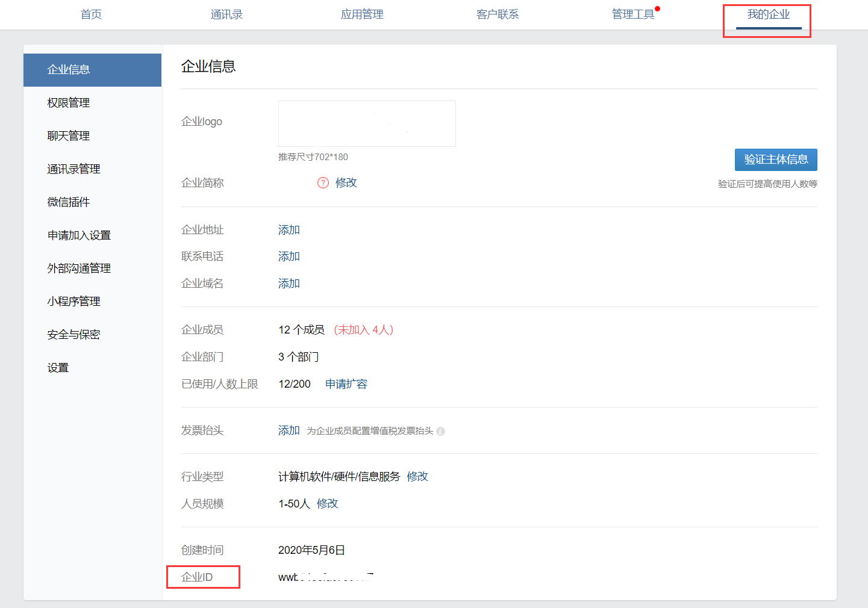Switch to the 通讯录 tab
This screenshot has width=868, height=608.
tap(226, 14)
